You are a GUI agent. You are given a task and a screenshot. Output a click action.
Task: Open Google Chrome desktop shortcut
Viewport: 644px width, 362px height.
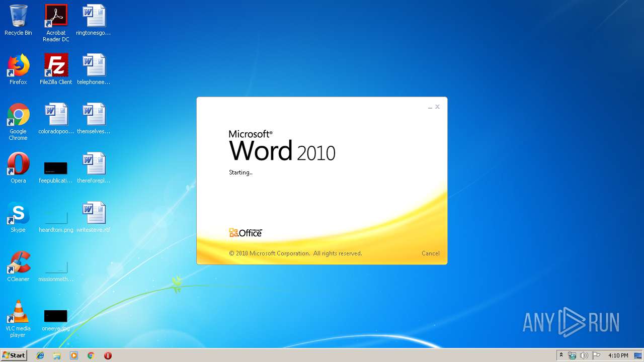pyautogui.click(x=18, y=122)
